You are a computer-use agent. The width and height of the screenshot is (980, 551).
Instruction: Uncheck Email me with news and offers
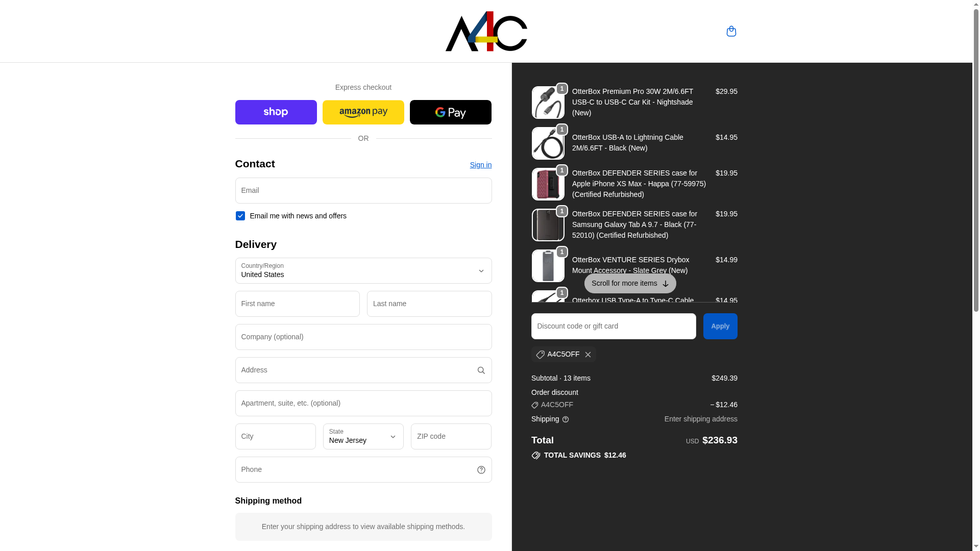click(240, 216)
